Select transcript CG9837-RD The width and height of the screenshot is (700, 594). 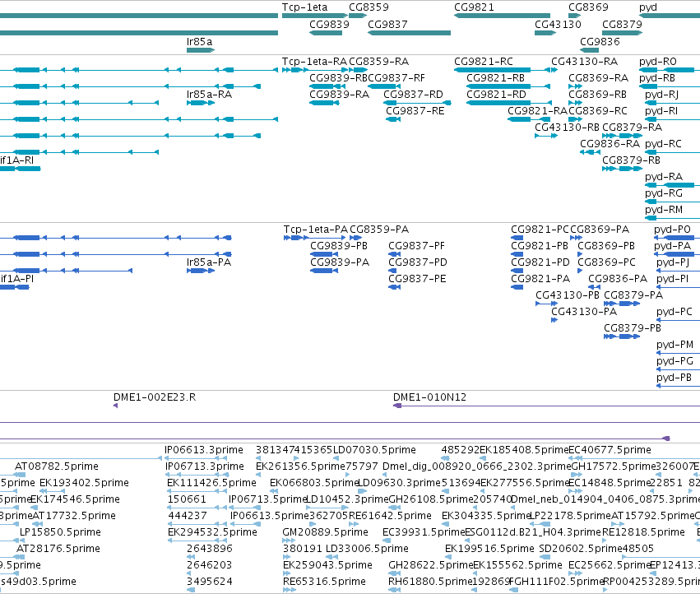click(x=414, y=95)
